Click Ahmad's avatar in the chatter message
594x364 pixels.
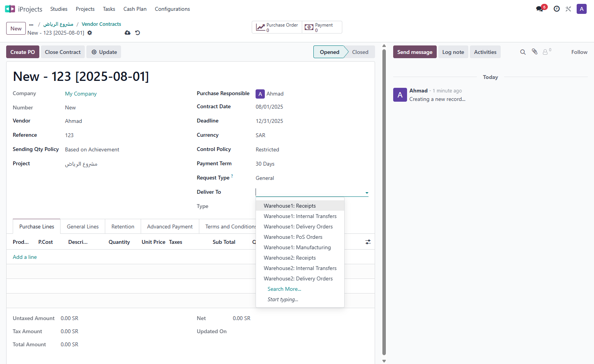(400, 95)
